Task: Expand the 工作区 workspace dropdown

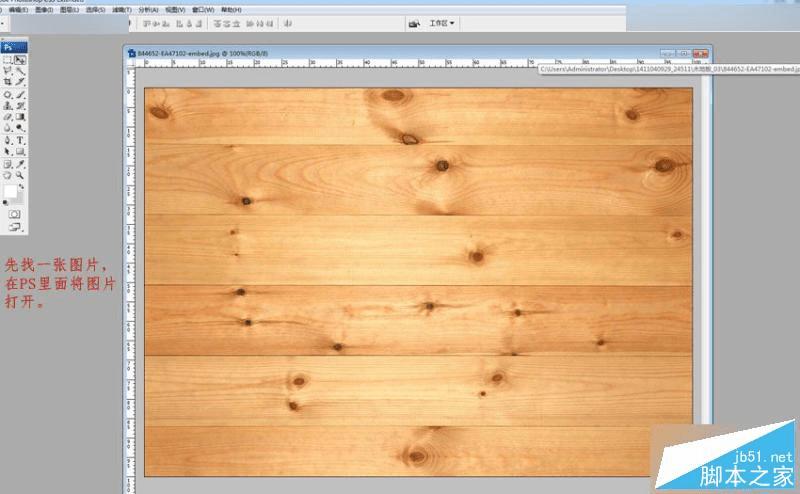Action: point(441,23)
